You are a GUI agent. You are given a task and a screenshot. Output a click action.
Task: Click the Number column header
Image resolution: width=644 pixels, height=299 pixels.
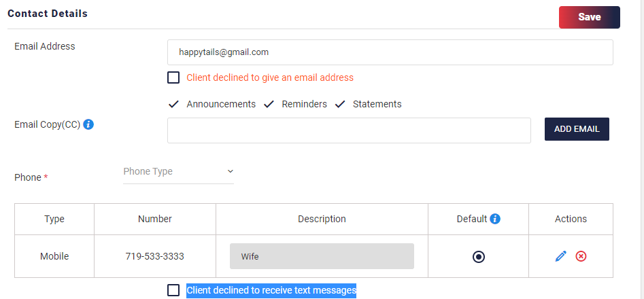155,219
